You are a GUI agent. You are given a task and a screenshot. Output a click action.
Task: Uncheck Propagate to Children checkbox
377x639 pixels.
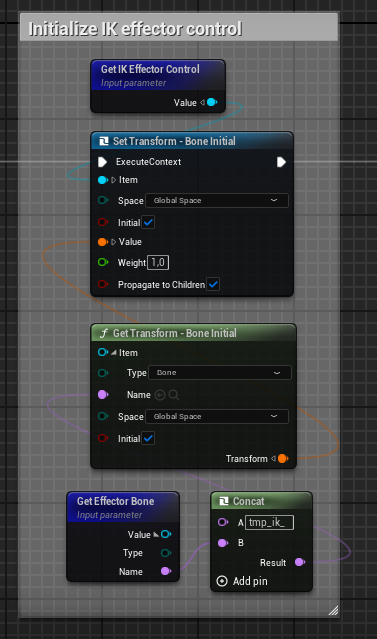click(213, 284)
